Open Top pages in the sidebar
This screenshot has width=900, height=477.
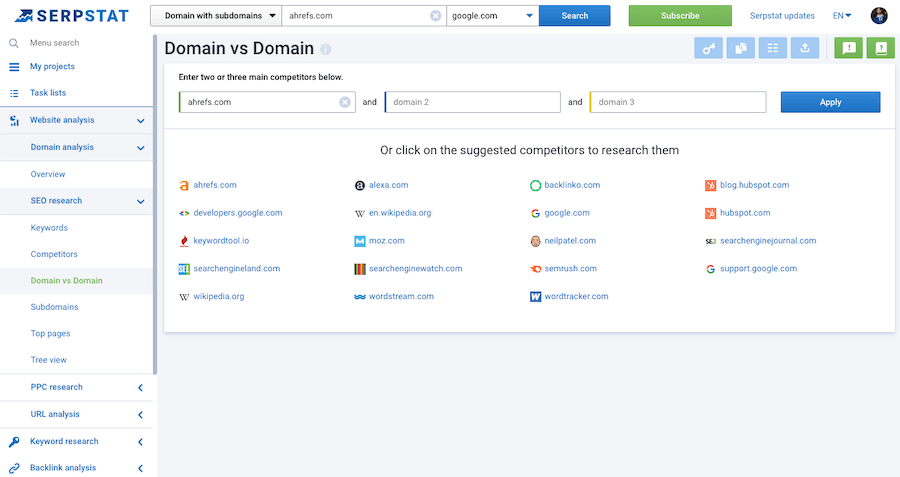pos(51,333)
